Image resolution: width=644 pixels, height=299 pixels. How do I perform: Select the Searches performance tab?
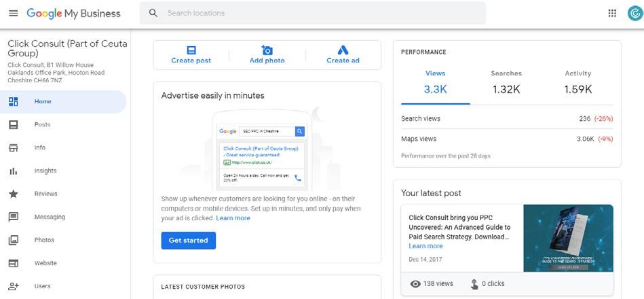506,84
